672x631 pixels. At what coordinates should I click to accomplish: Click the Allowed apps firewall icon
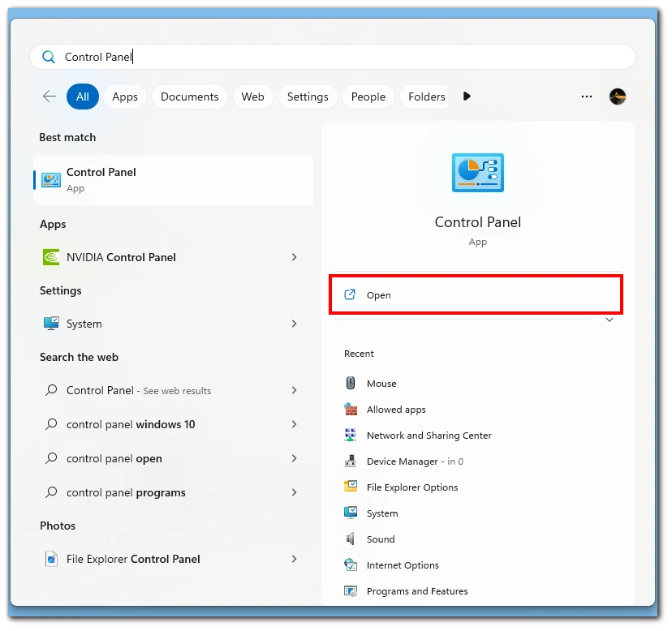[x=351, y=409]
